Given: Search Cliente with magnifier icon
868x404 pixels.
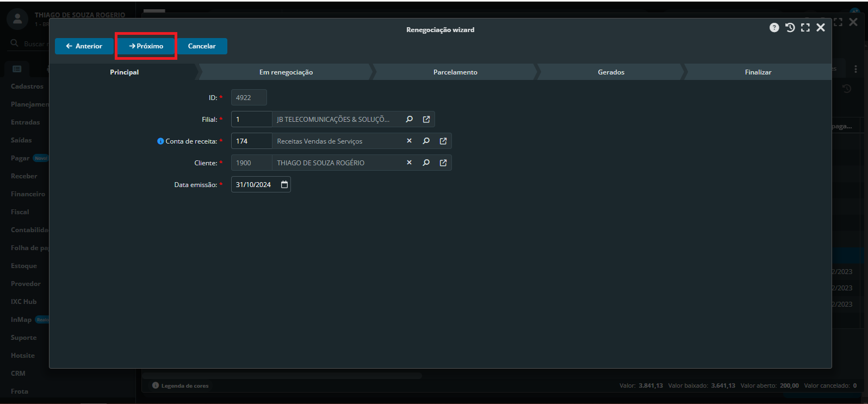Looking at the screenshot, I should 426,163.
